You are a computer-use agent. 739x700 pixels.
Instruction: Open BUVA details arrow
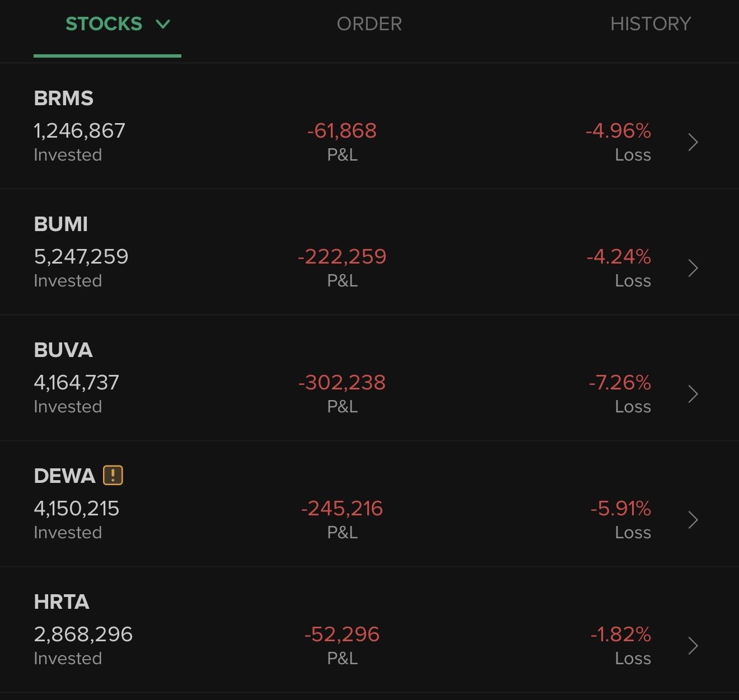click(x=693, y=394)
